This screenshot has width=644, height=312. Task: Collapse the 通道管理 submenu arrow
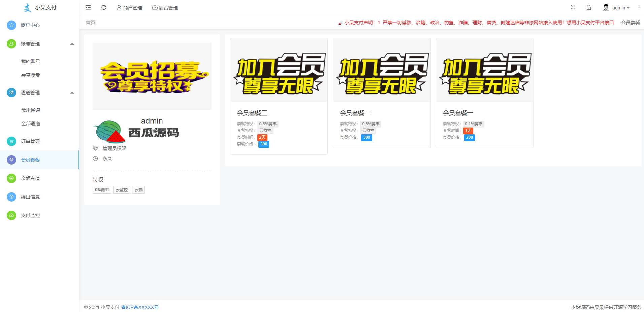point(72,93)
